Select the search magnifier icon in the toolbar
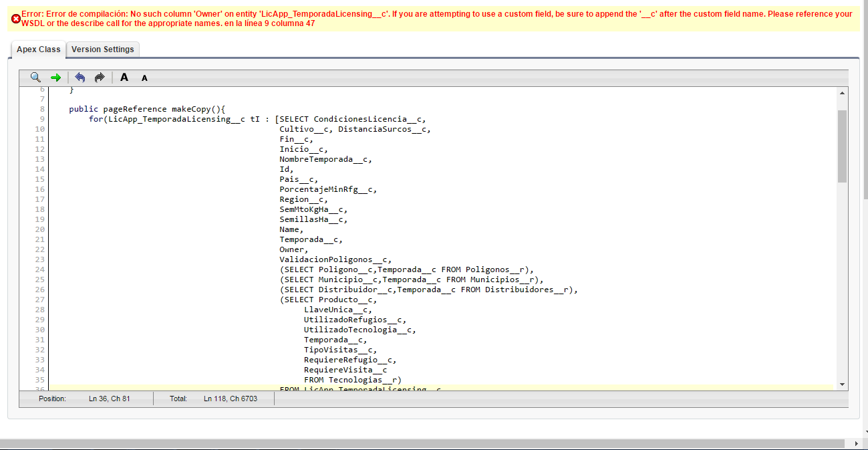The image size is (868, 450). pyautogui.click(x=35, y=77)
